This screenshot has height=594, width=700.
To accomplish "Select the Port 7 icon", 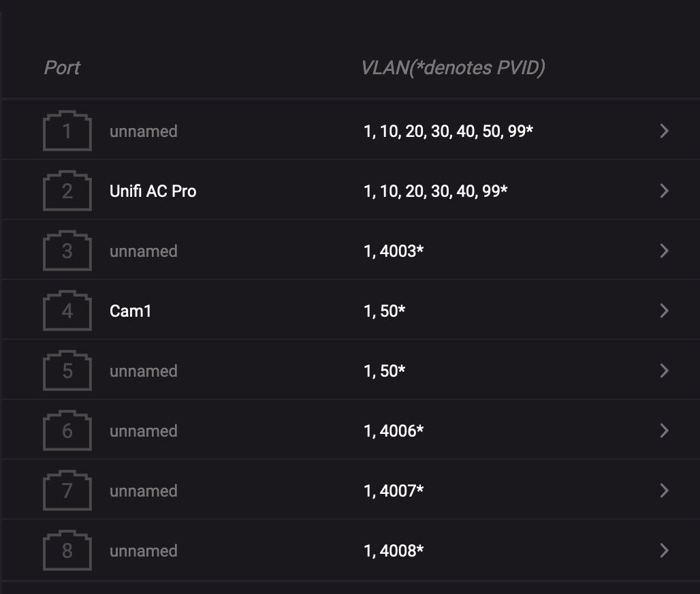I will point(67,490).
